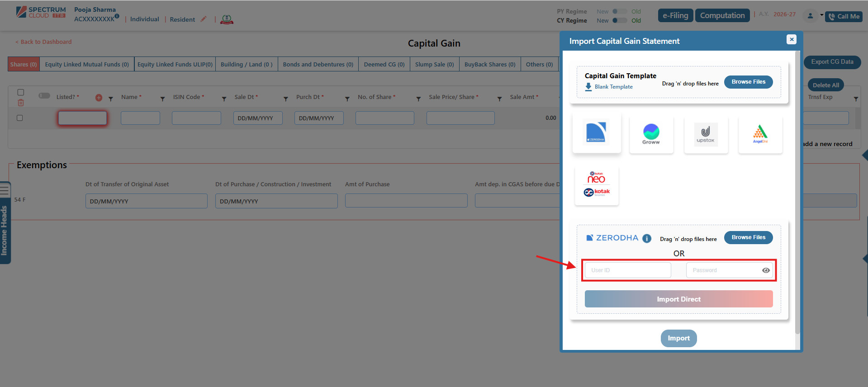Choose the Groww broker icon
868x387 pixels.
pos(651,134)
